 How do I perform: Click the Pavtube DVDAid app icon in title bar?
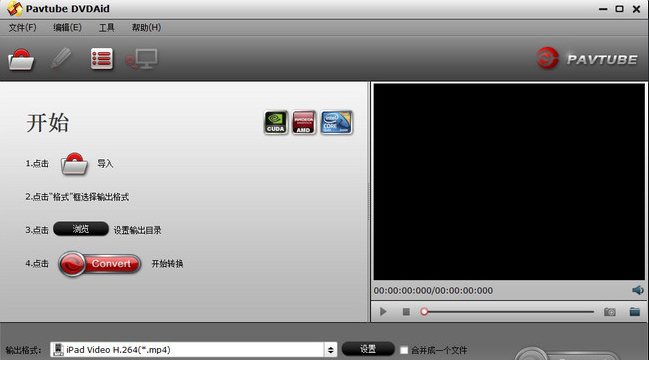pyautogui.click(x=15, y=8)
